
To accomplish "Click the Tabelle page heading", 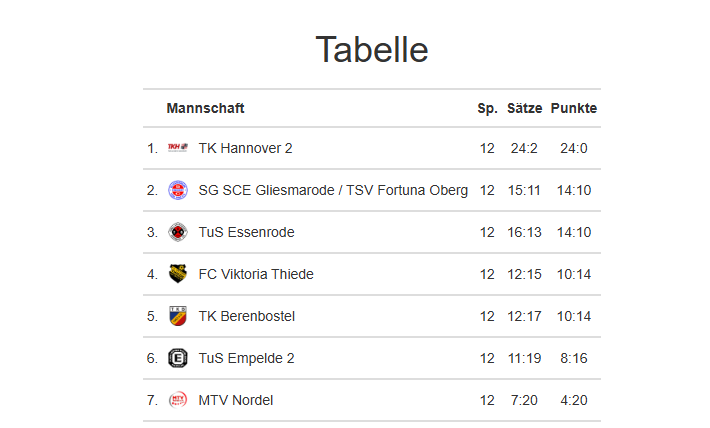I will (372, 49).
